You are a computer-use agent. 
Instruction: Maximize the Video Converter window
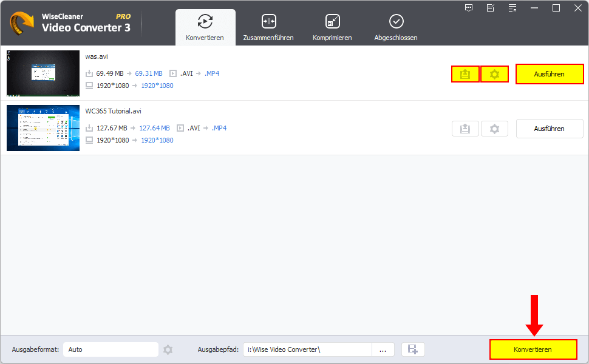[556, 8]
